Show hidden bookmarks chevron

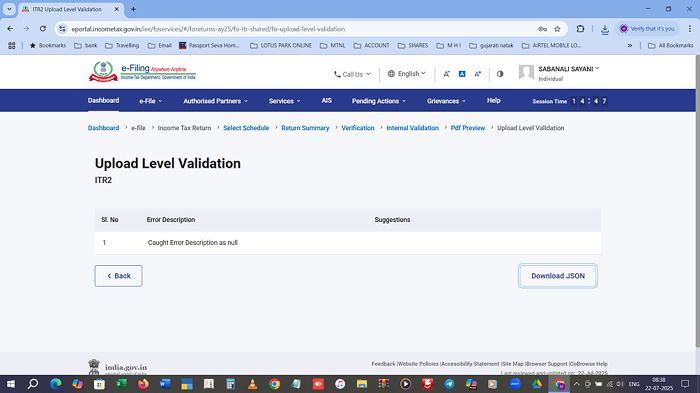630,46
